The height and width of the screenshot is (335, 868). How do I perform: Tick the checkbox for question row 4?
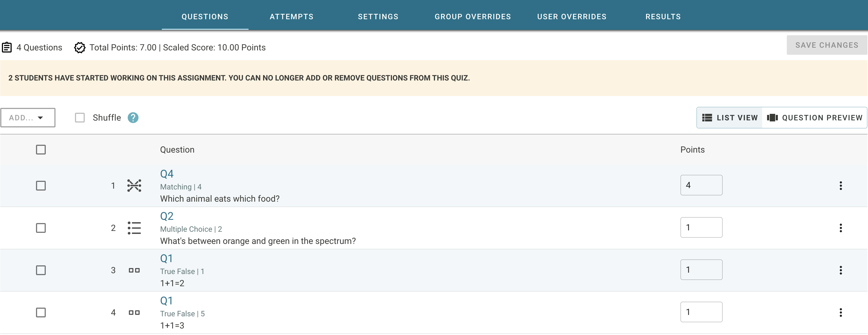pos(41,313)
